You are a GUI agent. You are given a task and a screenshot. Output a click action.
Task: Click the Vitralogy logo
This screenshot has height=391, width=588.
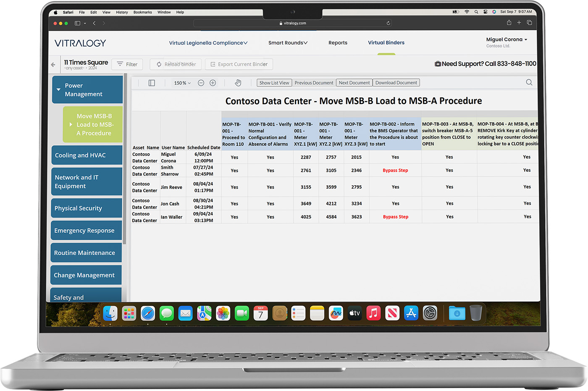tap(80, 43)
